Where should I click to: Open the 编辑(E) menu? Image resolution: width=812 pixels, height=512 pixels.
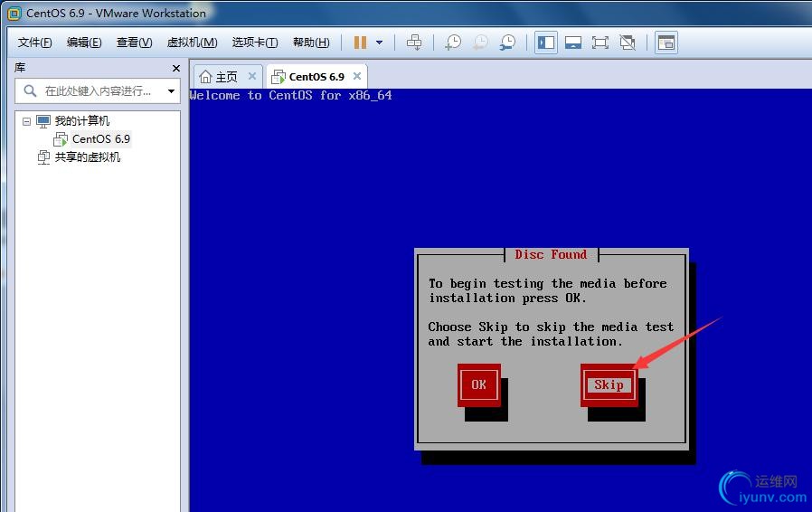pyautogui.click(x=84, y=43)
